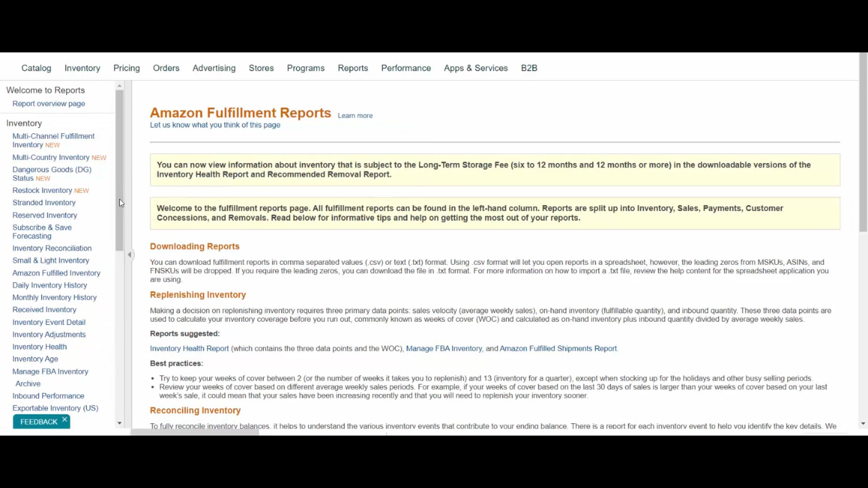Open the Pricing menu

(127, 68)
